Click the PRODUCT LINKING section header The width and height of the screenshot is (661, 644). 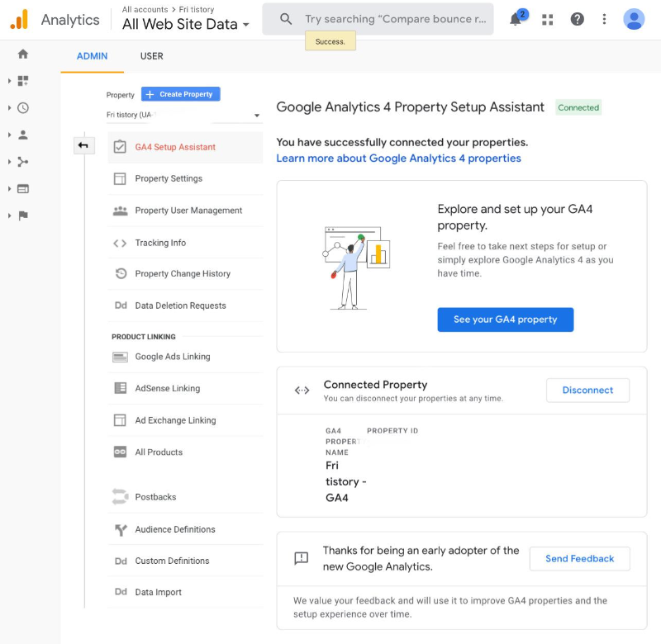tap(143, 337)
